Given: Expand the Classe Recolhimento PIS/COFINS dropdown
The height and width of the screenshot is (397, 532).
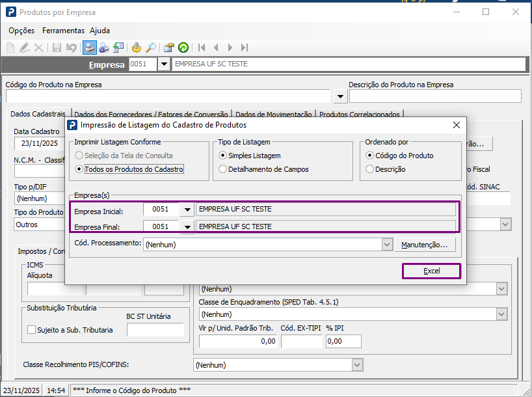Looking at the screenshot, I should pyautogui.click(x=357, y=365).
